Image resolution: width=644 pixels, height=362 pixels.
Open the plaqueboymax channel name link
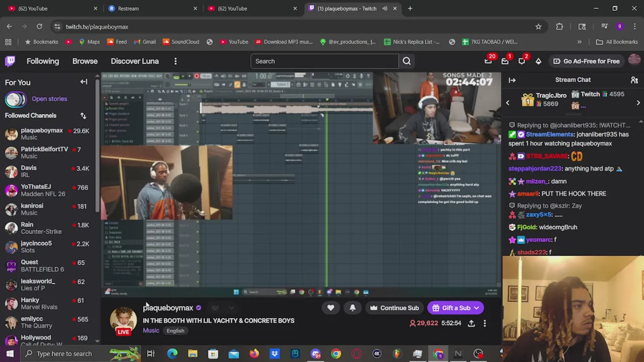click(168, 308)
